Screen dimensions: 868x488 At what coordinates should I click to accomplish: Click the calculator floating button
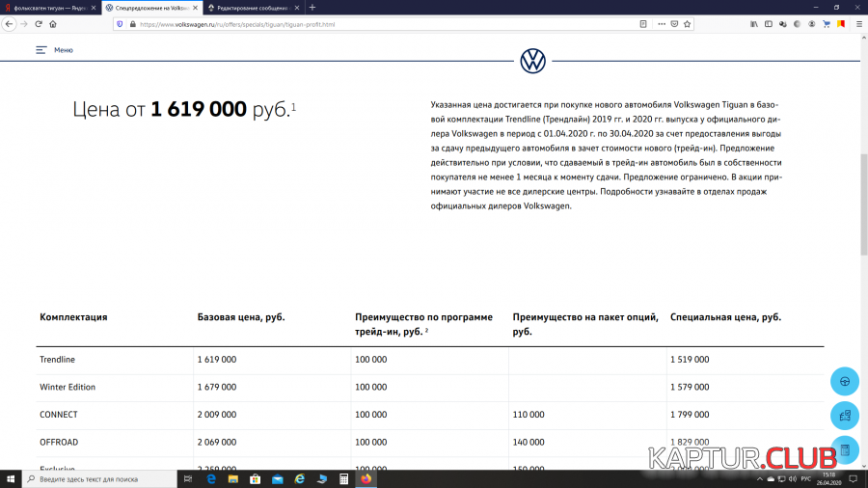click(845, 449)
